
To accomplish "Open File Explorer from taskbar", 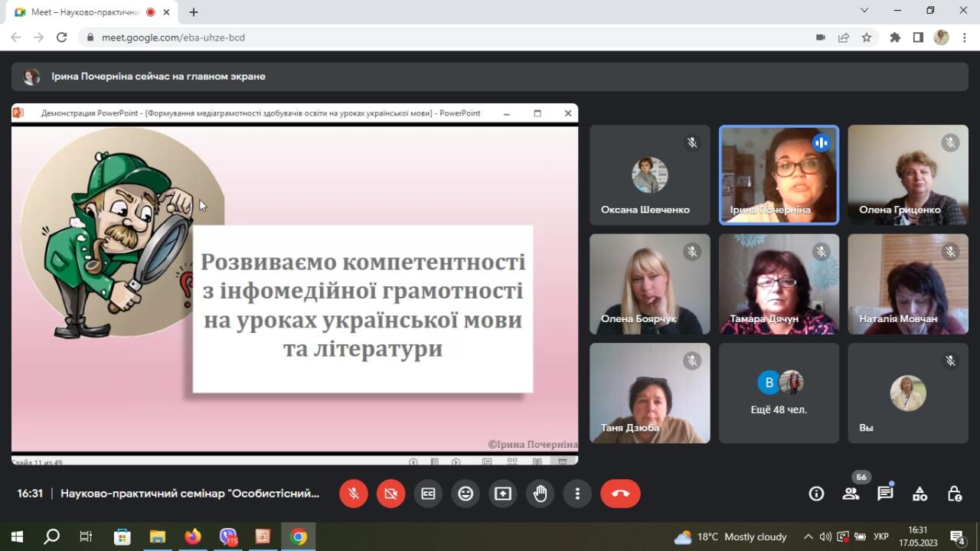I will 157,536.
